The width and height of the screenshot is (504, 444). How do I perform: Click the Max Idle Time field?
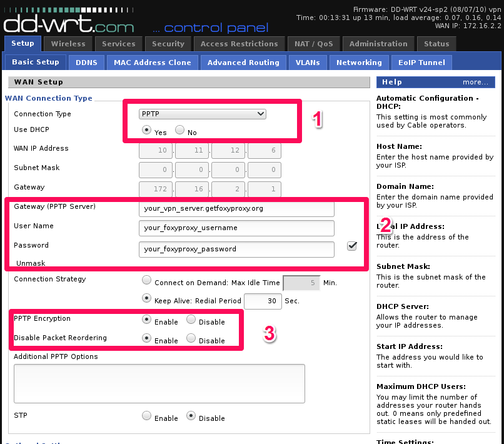tap(301, 283)
